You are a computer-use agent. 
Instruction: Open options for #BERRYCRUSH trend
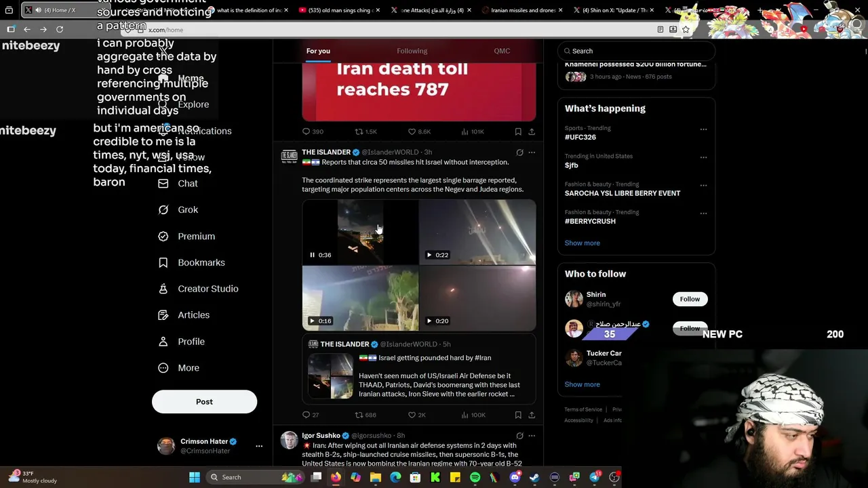703,213
